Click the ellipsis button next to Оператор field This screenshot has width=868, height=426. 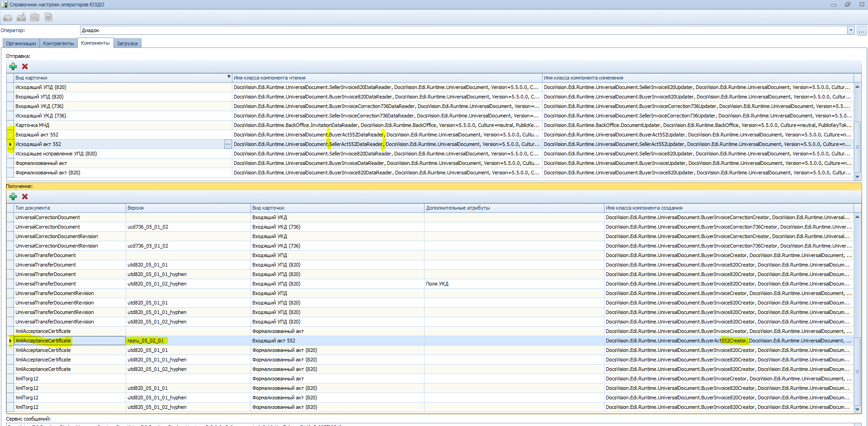click(862, 31)
